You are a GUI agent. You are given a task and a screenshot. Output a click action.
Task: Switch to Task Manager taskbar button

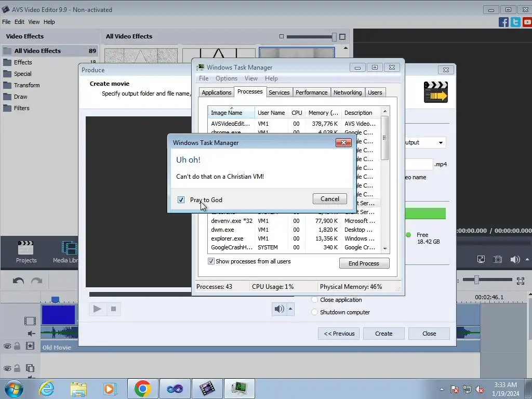240,389
